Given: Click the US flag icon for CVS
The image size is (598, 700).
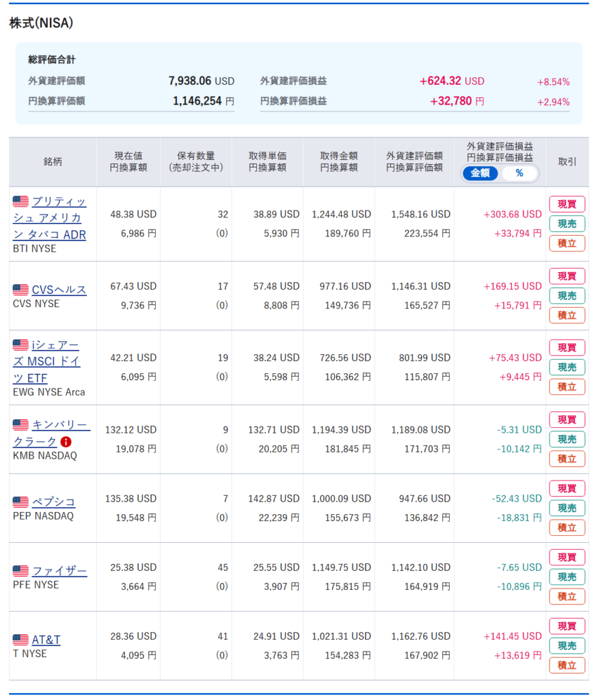Looking at the screenshot, I should click(x=21, y=290).
